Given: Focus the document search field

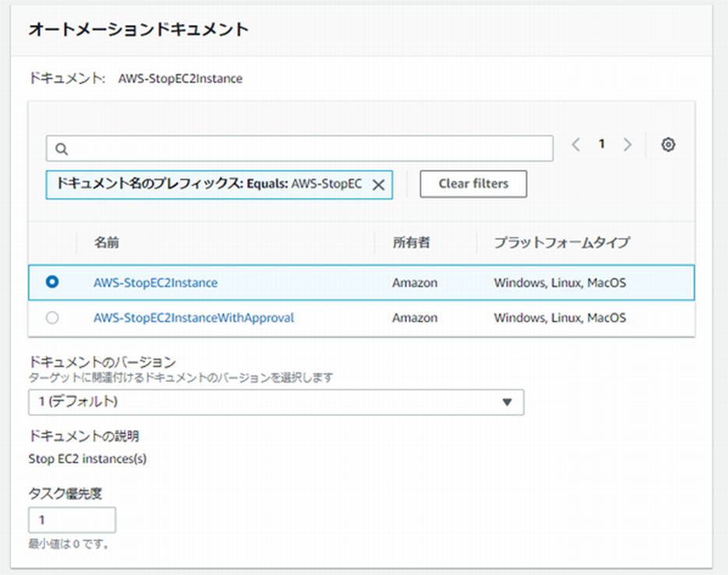Looking at the screenshot, I should pos(299,149).
